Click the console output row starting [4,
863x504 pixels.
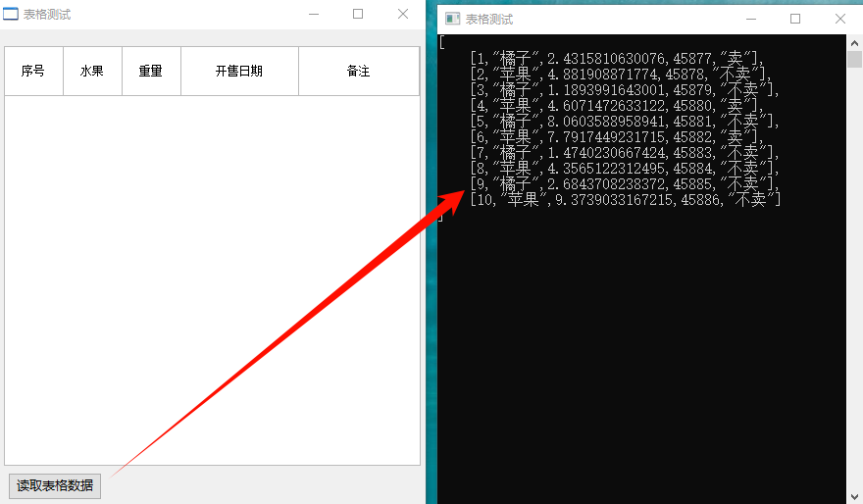tap(617, 106)
